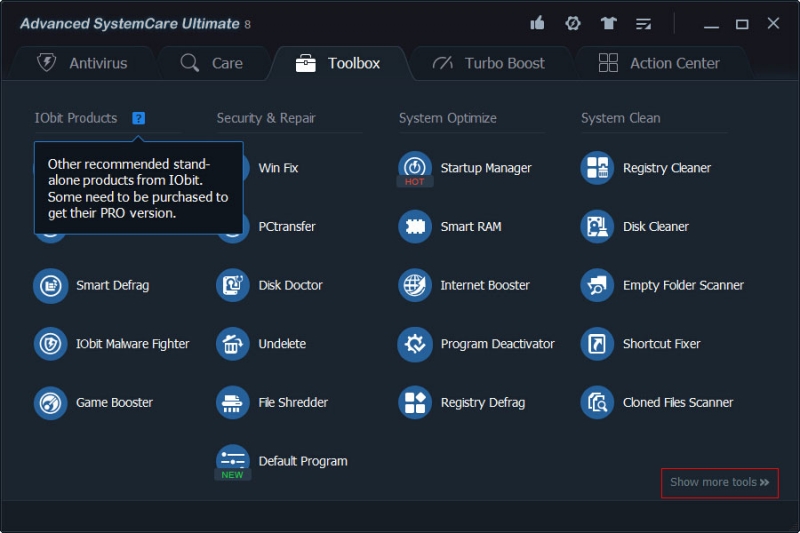This screenshot has height=533, width=800.
Task: Click Show more tools link
Action: (719, 483)
